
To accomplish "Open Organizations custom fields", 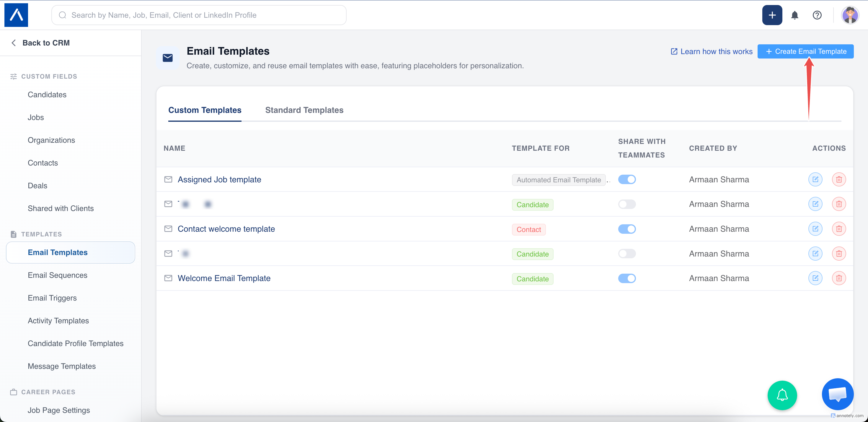I will 51,140.
